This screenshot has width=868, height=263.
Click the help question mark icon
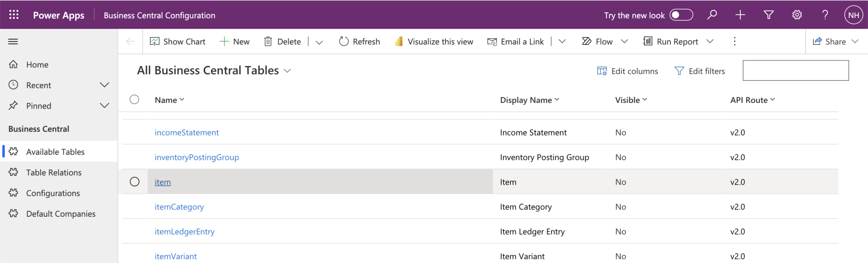tap(825, 15)
